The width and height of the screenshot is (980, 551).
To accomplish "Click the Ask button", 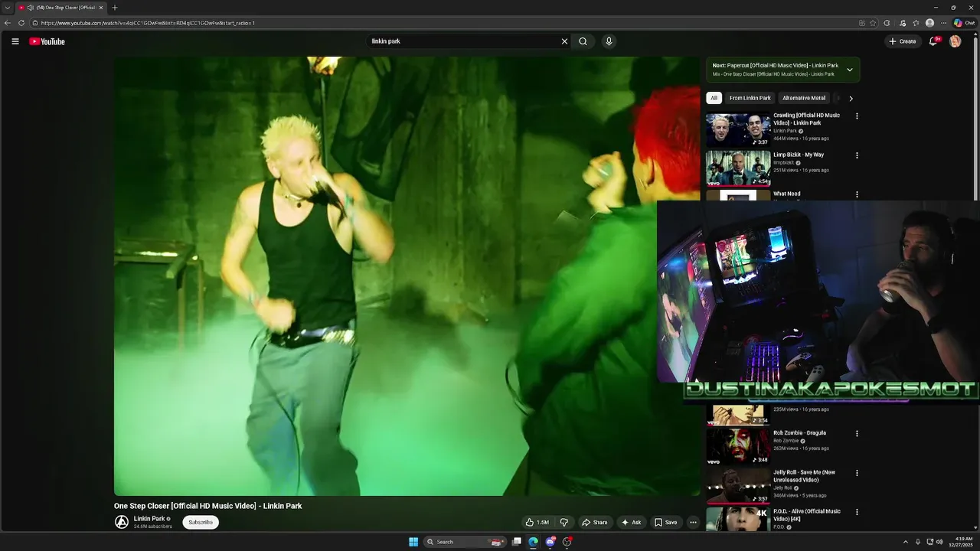I will (x=632, y=522).
